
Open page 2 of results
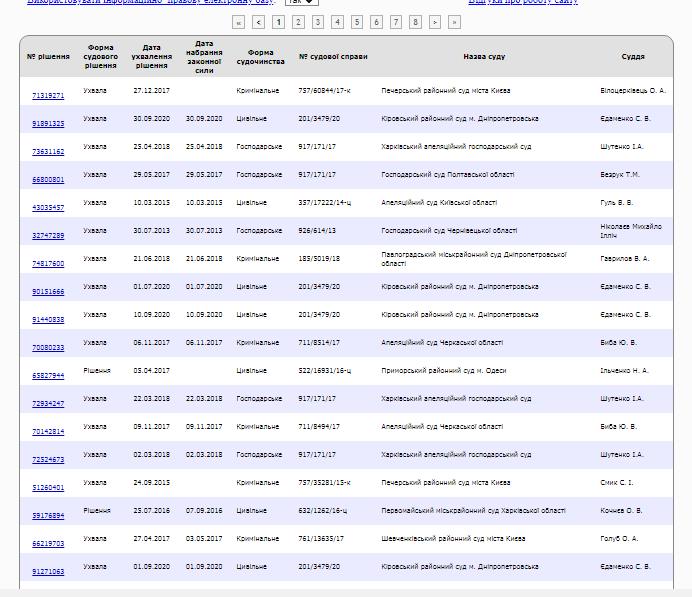[298, 21]
